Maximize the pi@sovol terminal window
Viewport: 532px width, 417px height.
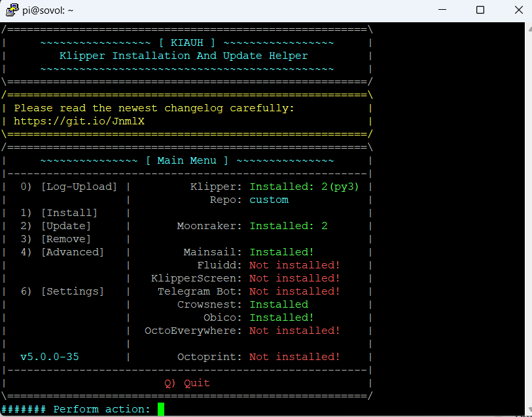[x=480, y=10]
